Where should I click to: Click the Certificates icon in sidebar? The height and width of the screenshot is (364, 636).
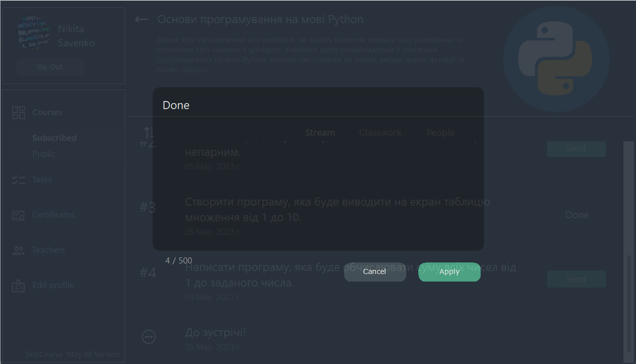(19, 215)
